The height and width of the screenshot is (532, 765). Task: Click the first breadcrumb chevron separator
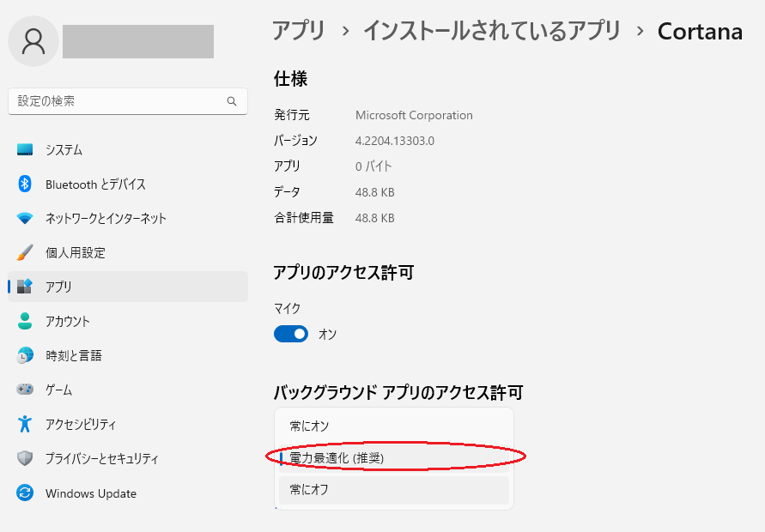pos(345,32)
